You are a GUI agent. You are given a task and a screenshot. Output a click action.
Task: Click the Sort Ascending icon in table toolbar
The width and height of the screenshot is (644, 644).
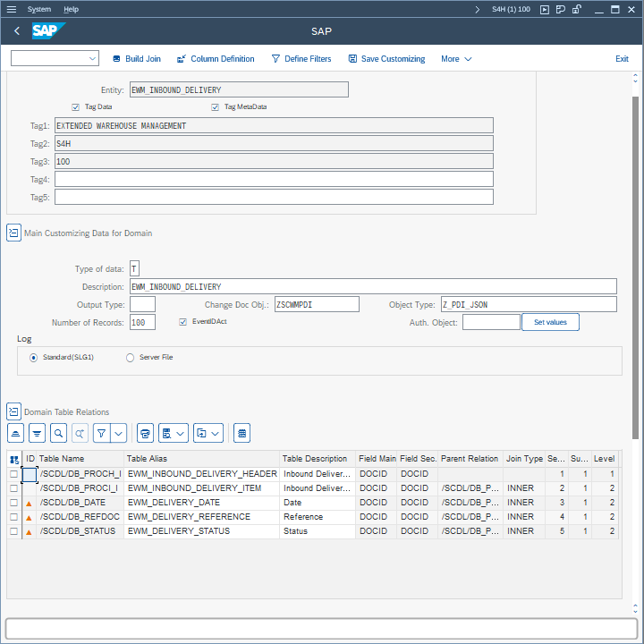[15, 433]
